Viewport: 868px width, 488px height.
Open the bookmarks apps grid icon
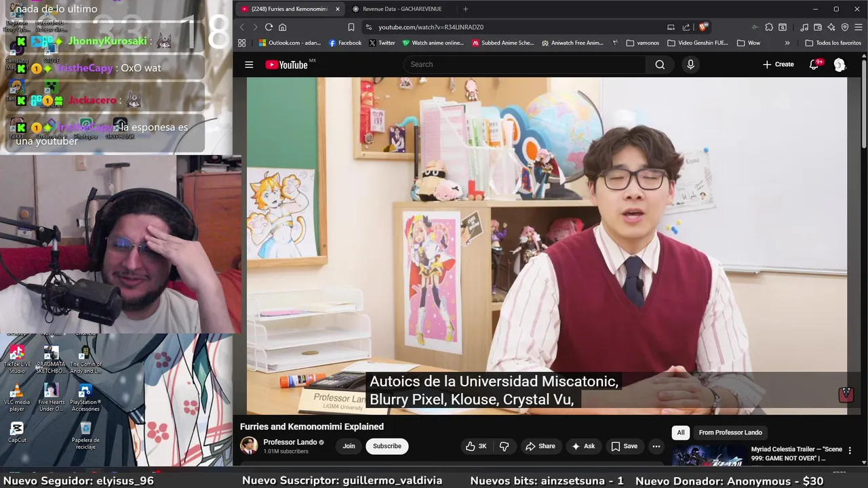pyautogui.click(x=241, y=43)
